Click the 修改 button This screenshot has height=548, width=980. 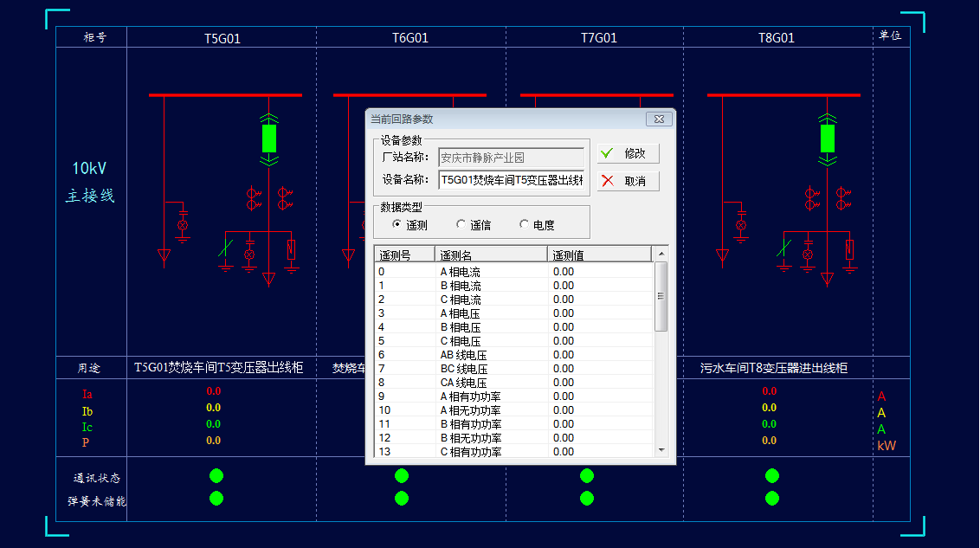629,153
